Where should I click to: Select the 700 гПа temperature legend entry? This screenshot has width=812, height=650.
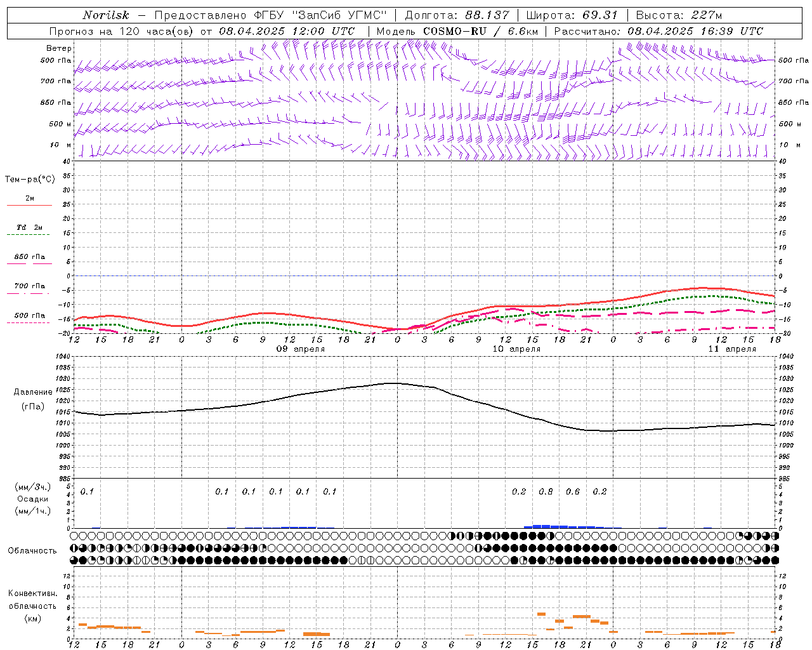pos(29,286)
